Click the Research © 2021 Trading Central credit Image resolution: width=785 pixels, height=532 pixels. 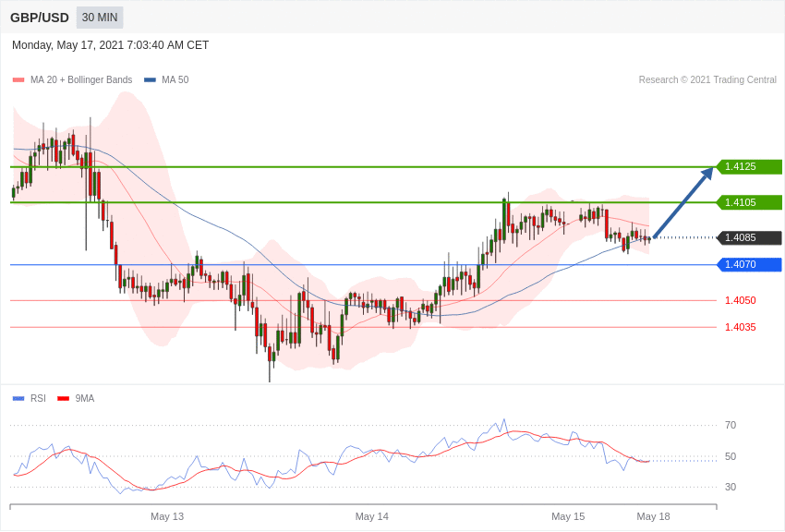point(707,79)
